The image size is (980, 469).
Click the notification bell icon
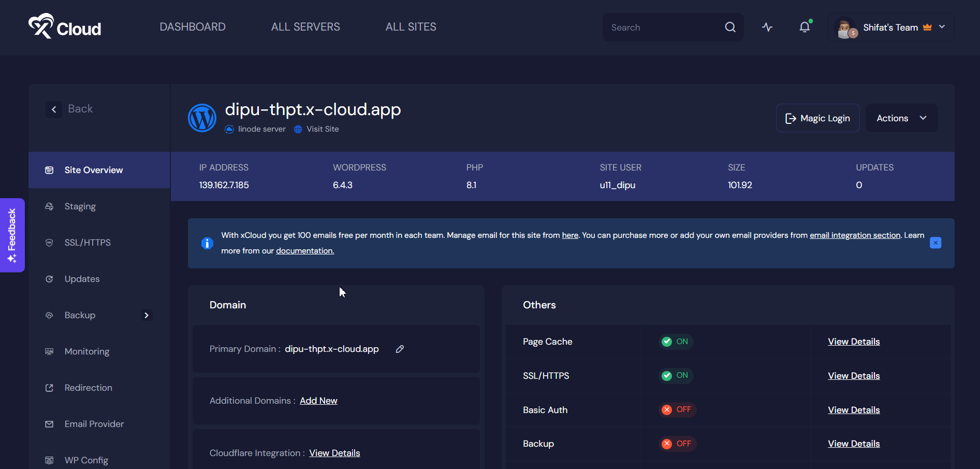click(804, 26)
